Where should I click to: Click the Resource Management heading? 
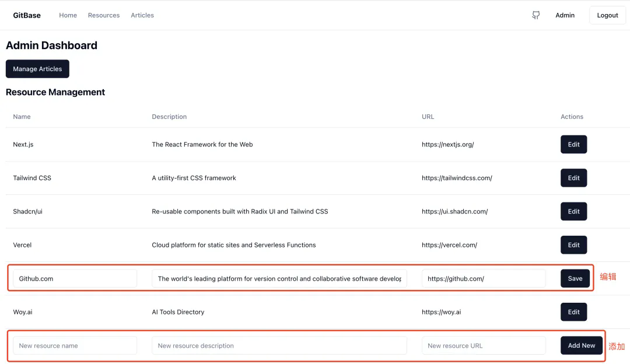point(55,92)
